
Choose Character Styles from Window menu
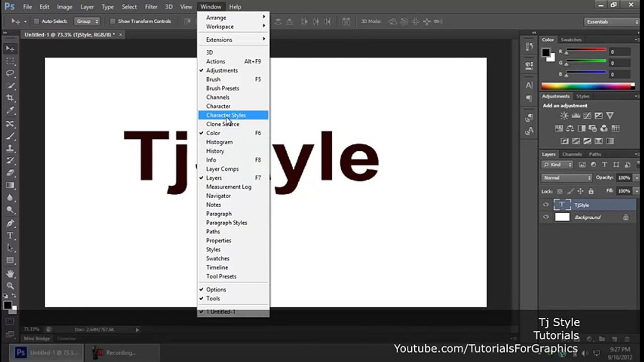(233, 115)
